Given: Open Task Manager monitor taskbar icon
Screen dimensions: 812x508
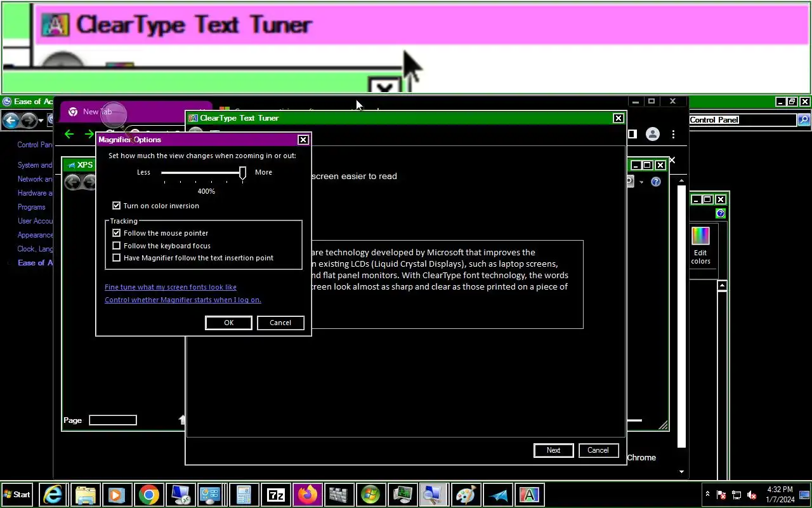Looking at the screenshot, I should 403,495.
